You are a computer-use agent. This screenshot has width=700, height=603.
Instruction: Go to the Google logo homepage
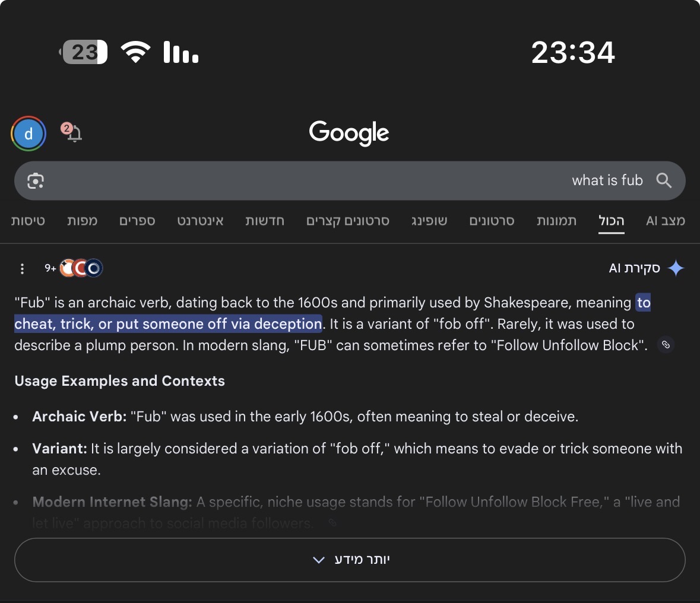[349, 132]
